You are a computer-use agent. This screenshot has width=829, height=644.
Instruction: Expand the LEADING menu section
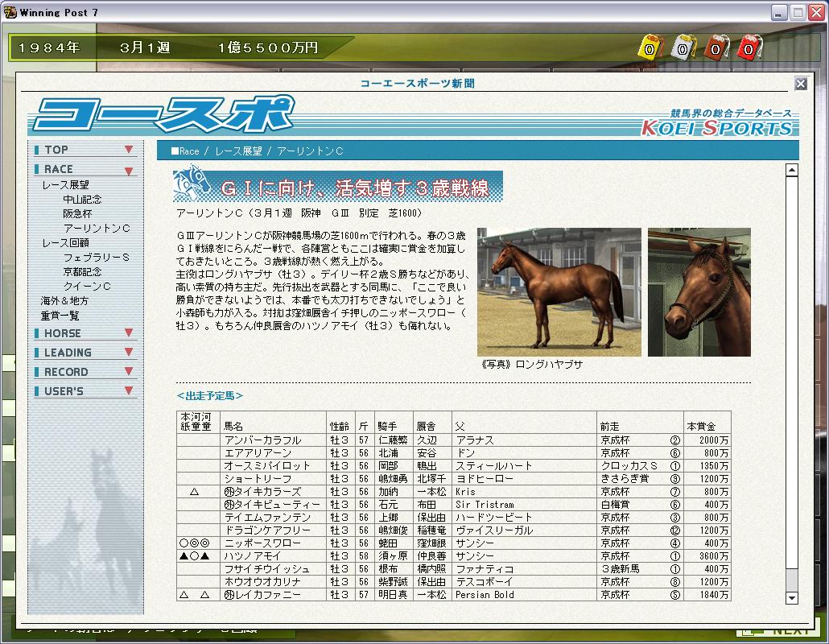(x=84, y=353)
